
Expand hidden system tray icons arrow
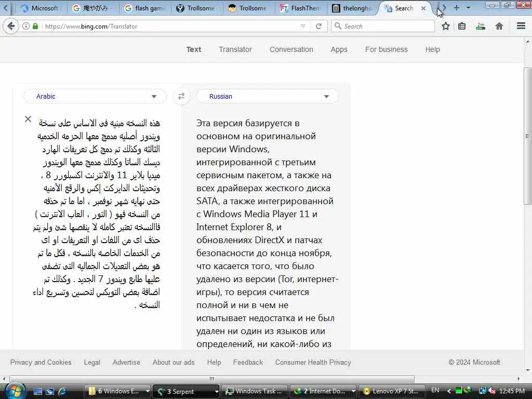(x=449, y=391)
